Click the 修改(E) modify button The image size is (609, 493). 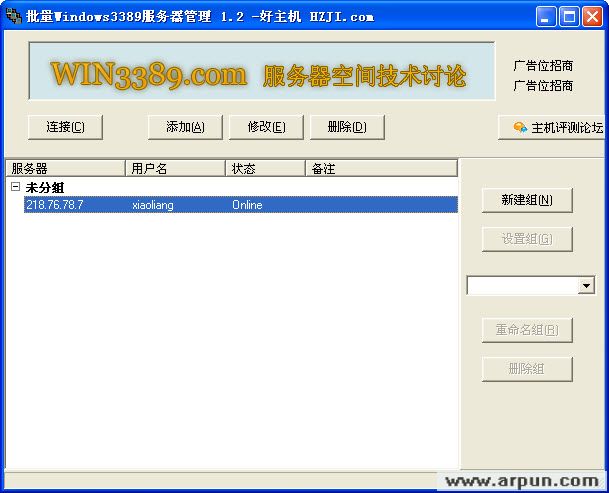(x=266, y=127)
